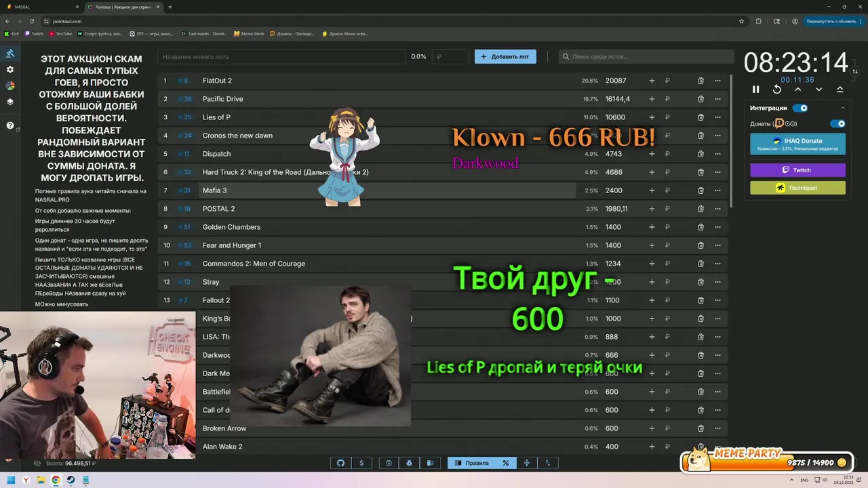Switch to the NASRAL browser tab

click(42, 7)
